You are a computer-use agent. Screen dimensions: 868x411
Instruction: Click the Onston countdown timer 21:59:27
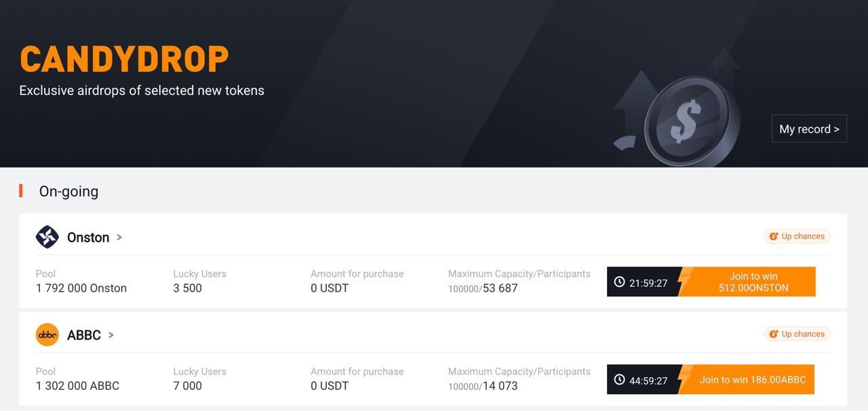pyautogui.click(x=648, y=283)
